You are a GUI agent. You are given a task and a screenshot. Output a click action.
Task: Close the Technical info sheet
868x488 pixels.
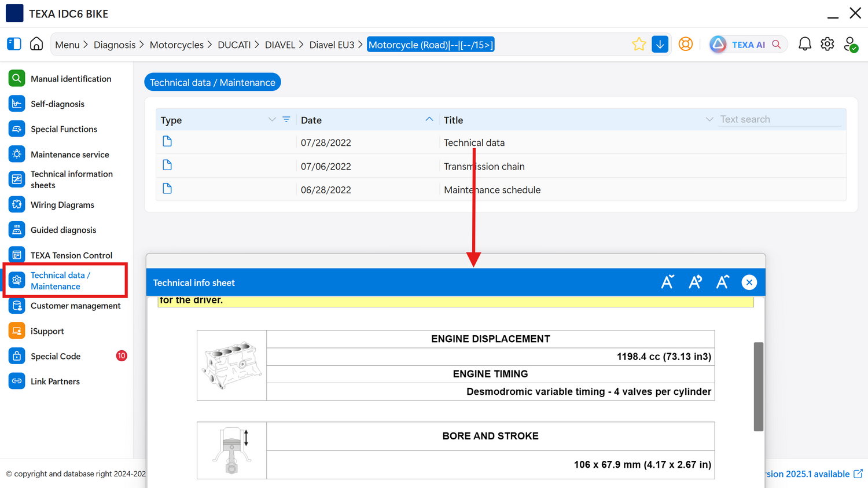click(x=749, y=282)
